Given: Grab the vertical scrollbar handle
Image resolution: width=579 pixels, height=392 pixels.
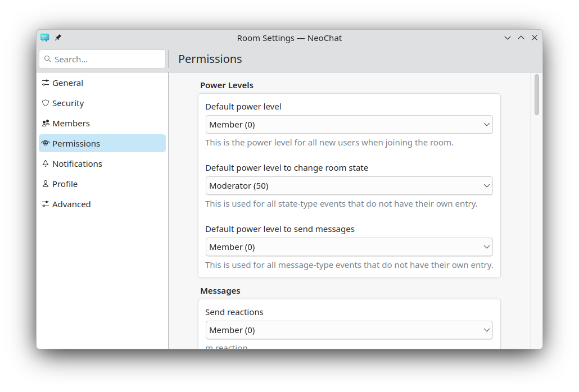Looking at the screenshot, I should pyautogui.click(x=537, y=94).
